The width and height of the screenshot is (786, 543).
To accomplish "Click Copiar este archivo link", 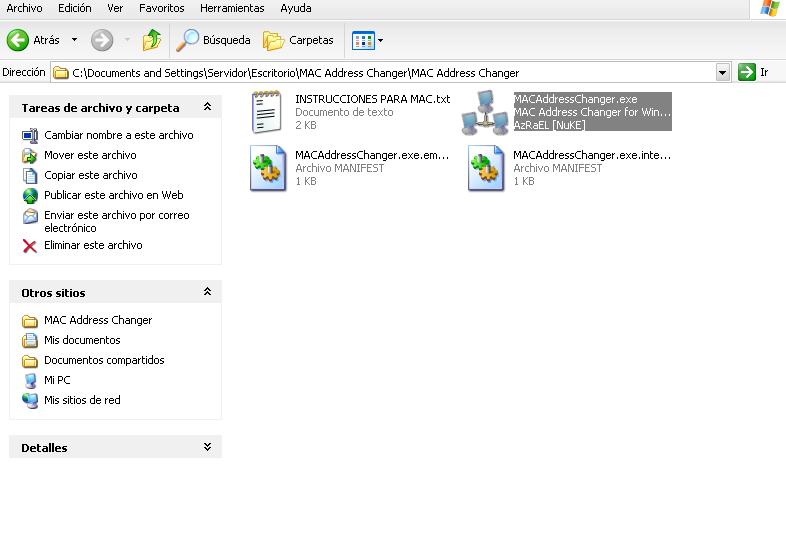I will coord(91,175).
